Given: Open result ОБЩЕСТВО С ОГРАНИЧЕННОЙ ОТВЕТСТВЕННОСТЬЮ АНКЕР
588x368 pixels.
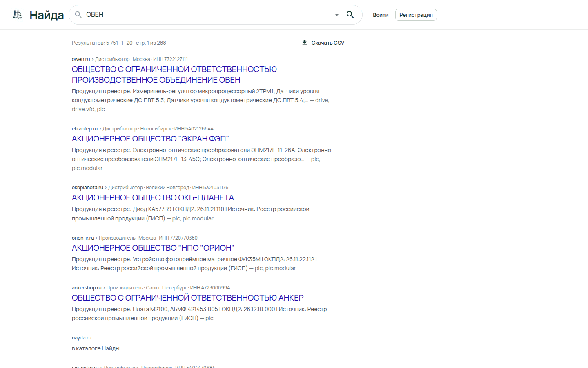Looking at the screenshot, I should (188, 298).
